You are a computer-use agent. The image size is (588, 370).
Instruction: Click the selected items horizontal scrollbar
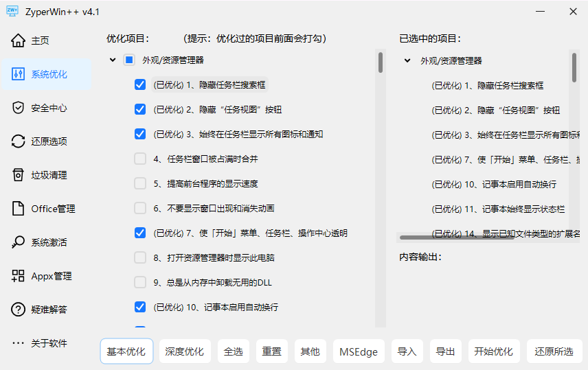coord(456,238)
